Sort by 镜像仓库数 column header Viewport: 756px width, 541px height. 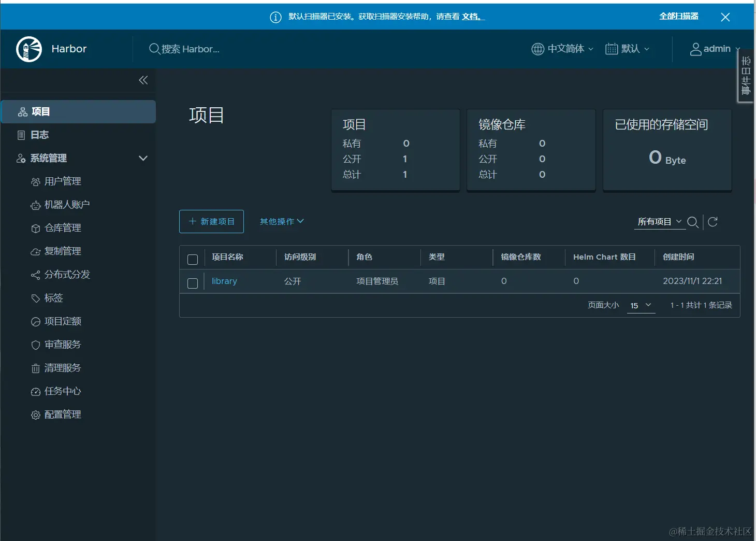tap(521, 257)
